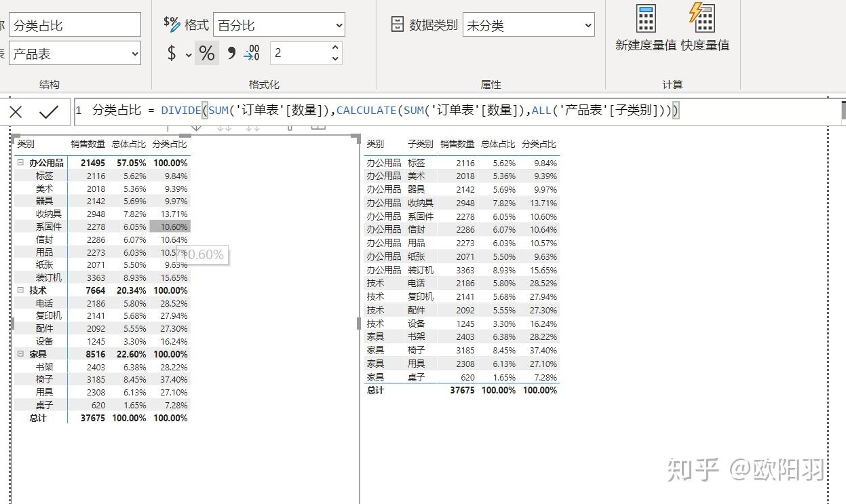Collapse the 家具 category group
Image resolution: width=846 pixels, height=504 pixels.
(x=20, y=354)
